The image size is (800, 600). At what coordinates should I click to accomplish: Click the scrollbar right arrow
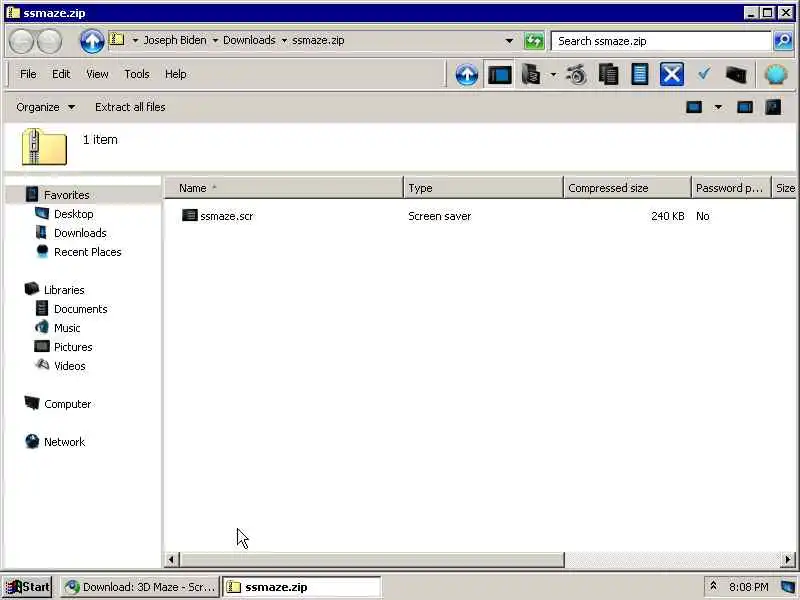788,560
